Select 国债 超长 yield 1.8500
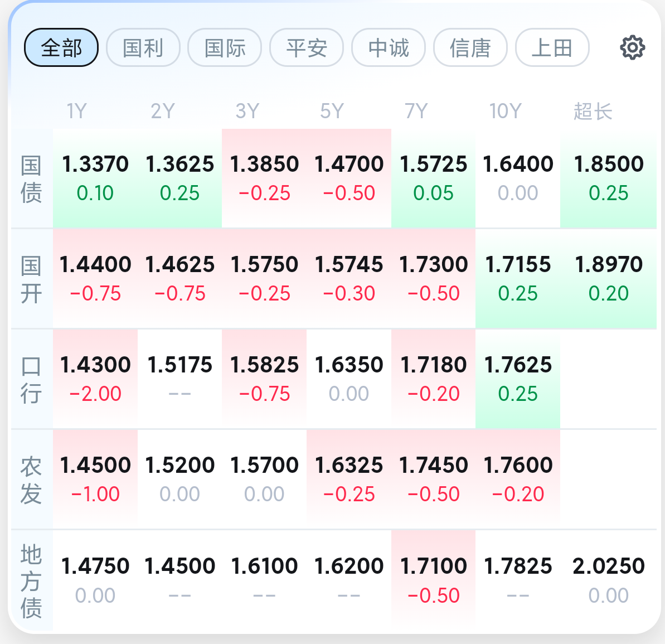Viewport: 665px width, 644px height. (x=608, y=178)
